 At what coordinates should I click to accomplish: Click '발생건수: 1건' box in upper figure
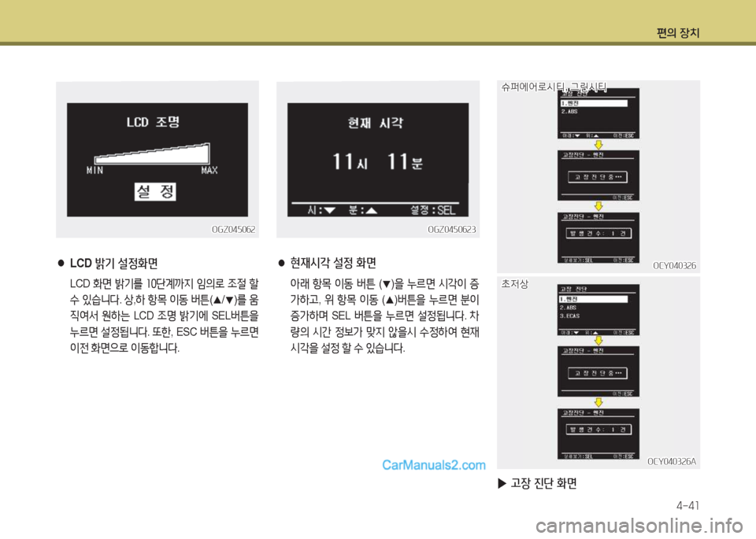(598, 233)
